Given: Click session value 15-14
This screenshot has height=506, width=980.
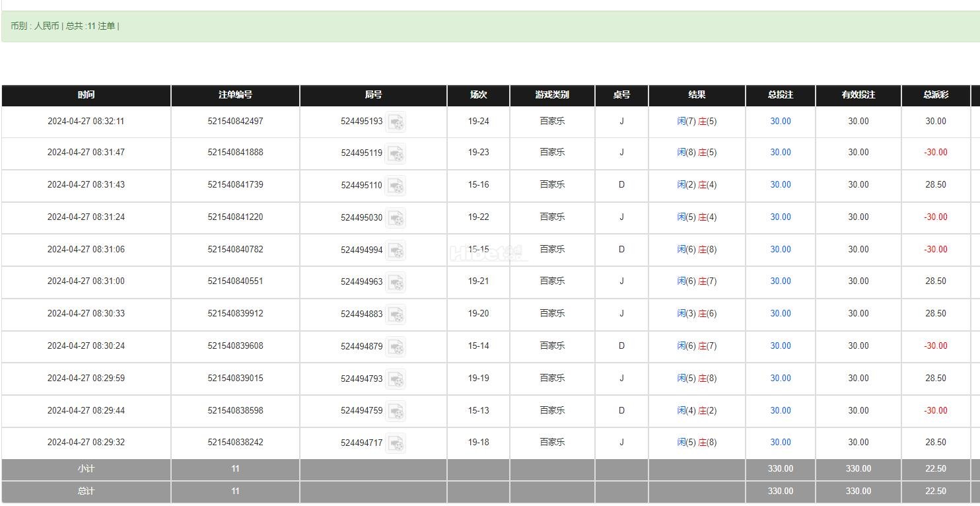Looking at the screenshot, I should tap(479, 345).
